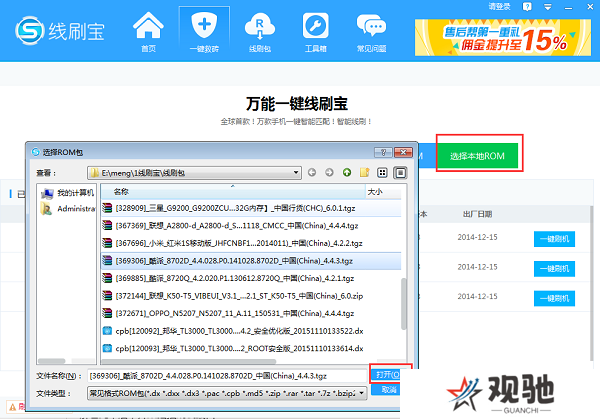Click the horizontal scrollbar of the file list
The image size is (600, 419).
pyautogui.click(x=189, y=361)
